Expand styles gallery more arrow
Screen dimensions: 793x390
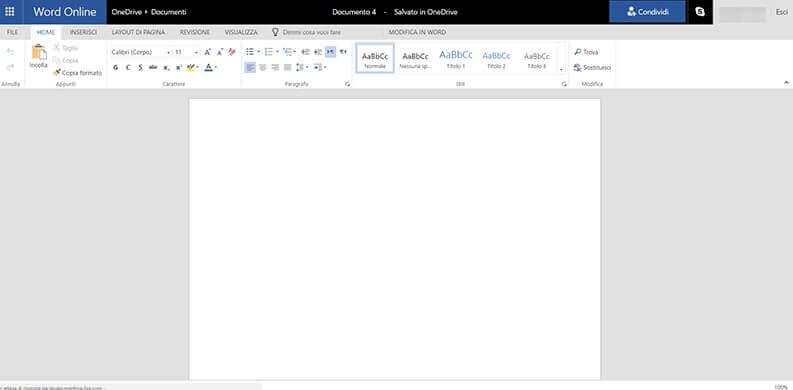[x=561, y=69]
